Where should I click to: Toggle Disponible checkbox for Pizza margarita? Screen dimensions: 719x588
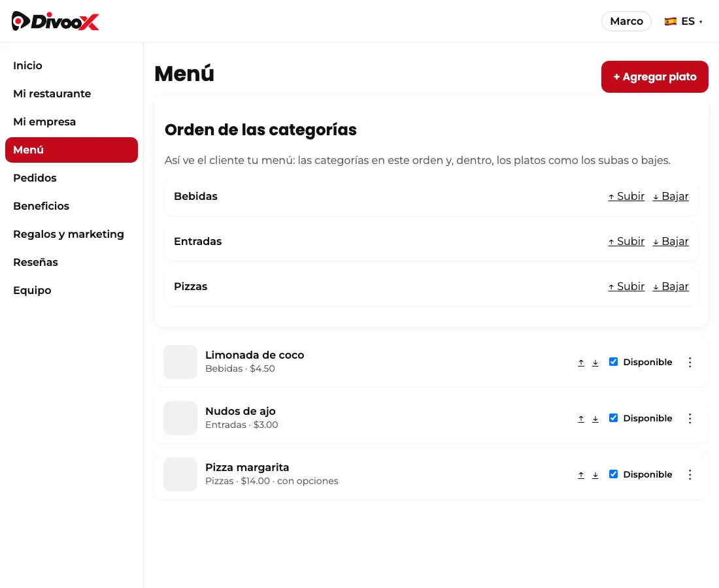point(613,474)
